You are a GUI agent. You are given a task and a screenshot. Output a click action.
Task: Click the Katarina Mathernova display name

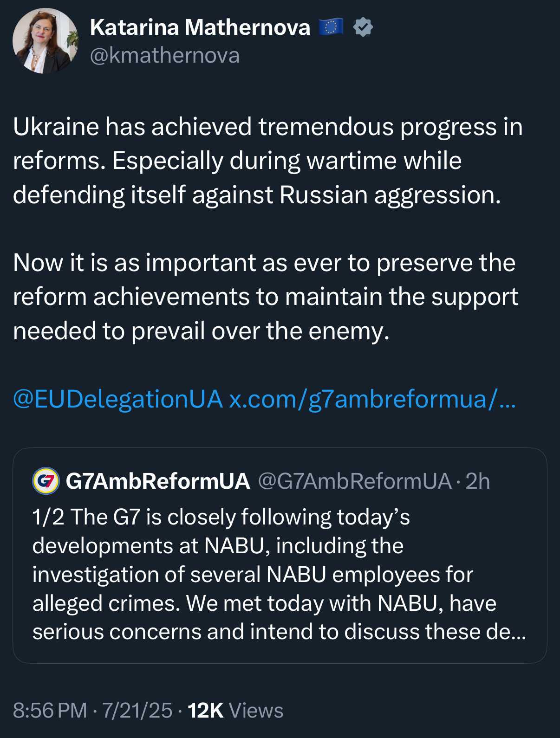pos(200,27)
